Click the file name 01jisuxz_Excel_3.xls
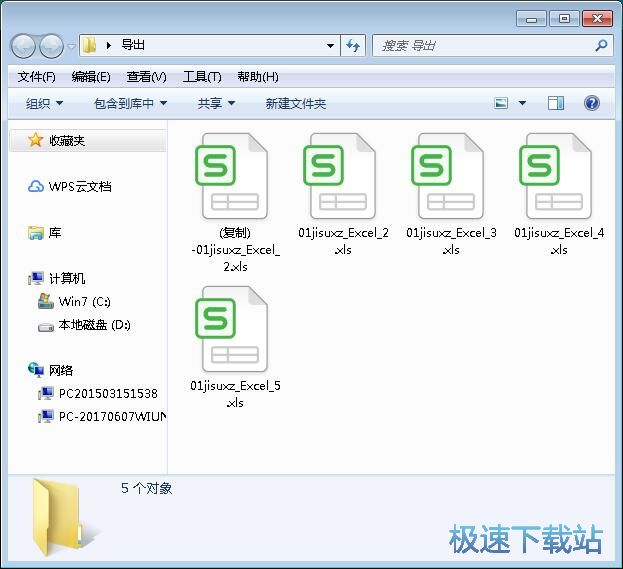This screenshot has height=569, width=623. [x=451, y=241]
